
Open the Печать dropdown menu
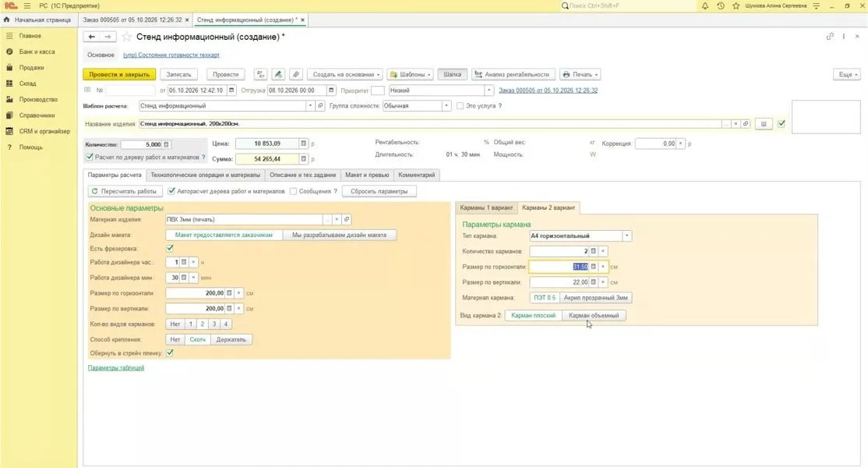click(580, 74)
